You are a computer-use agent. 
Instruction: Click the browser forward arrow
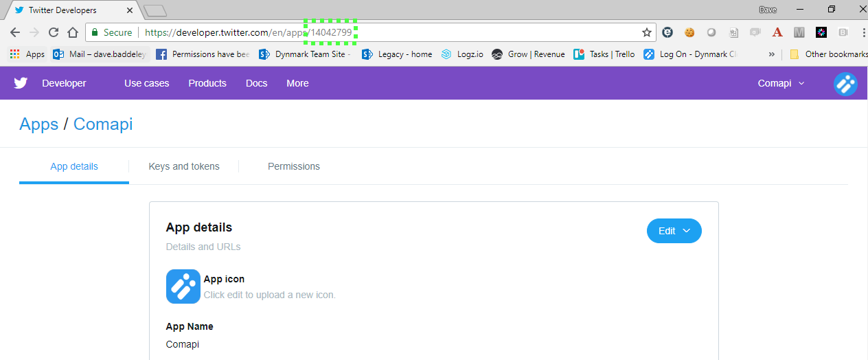[34, 32]
